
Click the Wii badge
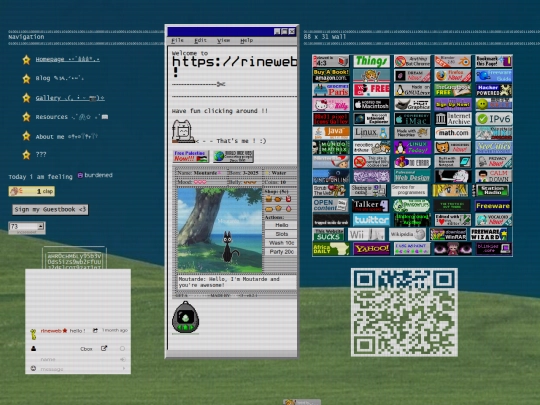(366, 234)
